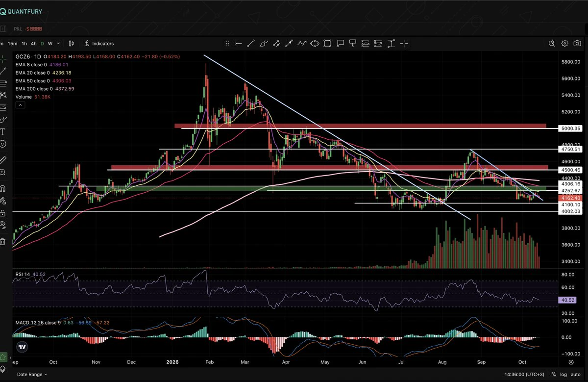
Task: Open time axis settings gear
Action: click(571, 362)
